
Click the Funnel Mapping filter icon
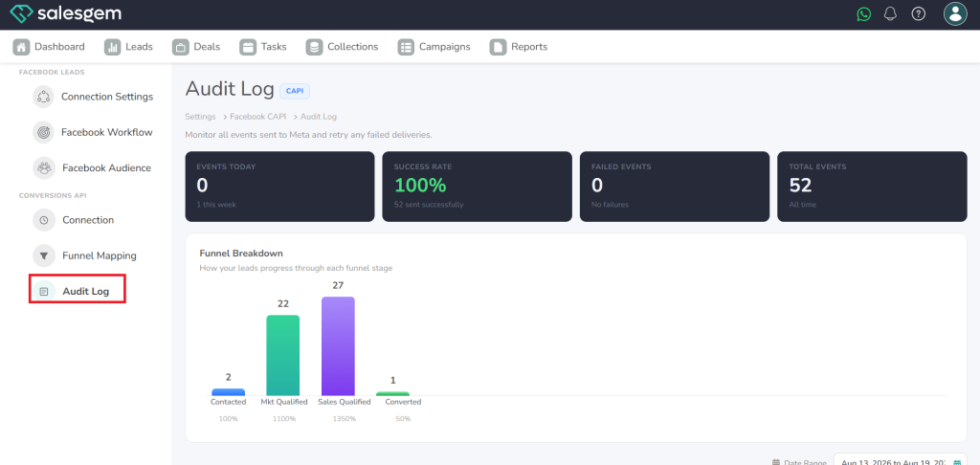[44, 255]
